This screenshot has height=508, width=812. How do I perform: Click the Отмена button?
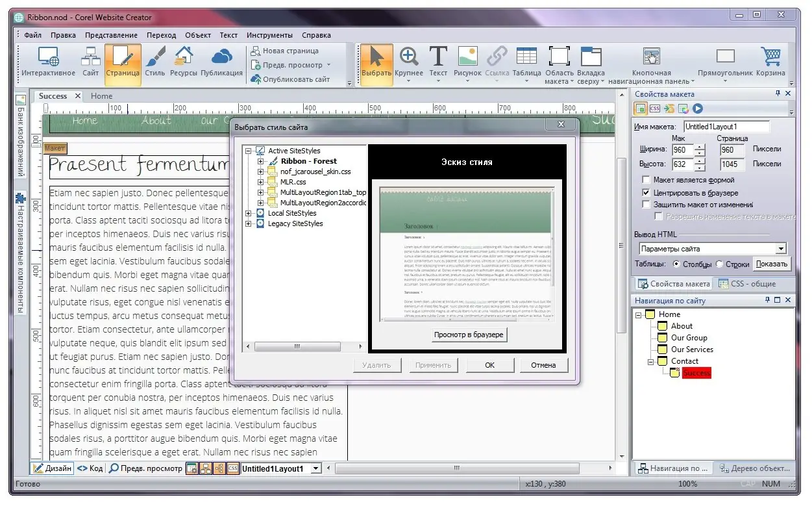(x=543, y=365)
